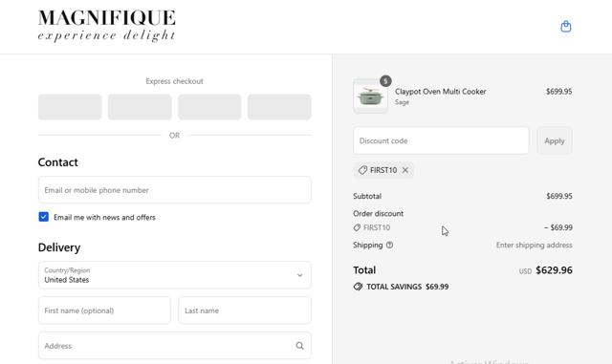Click the Express checkout heading
The image size is (612, 364).
tap(174, 81)
